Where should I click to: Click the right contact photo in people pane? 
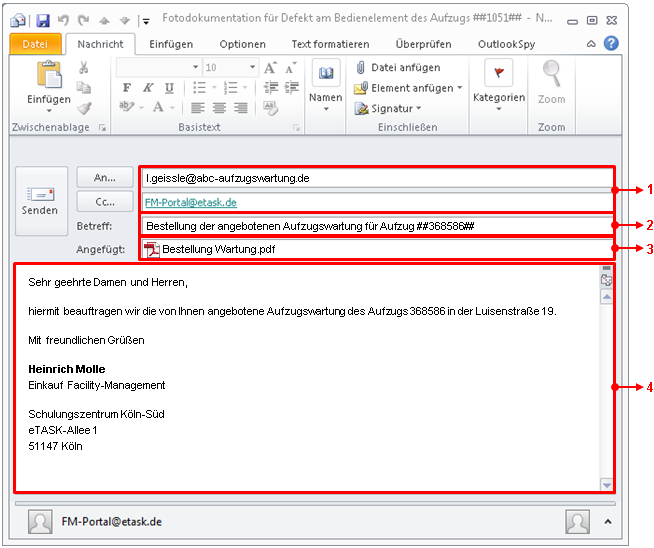(577, 522)
